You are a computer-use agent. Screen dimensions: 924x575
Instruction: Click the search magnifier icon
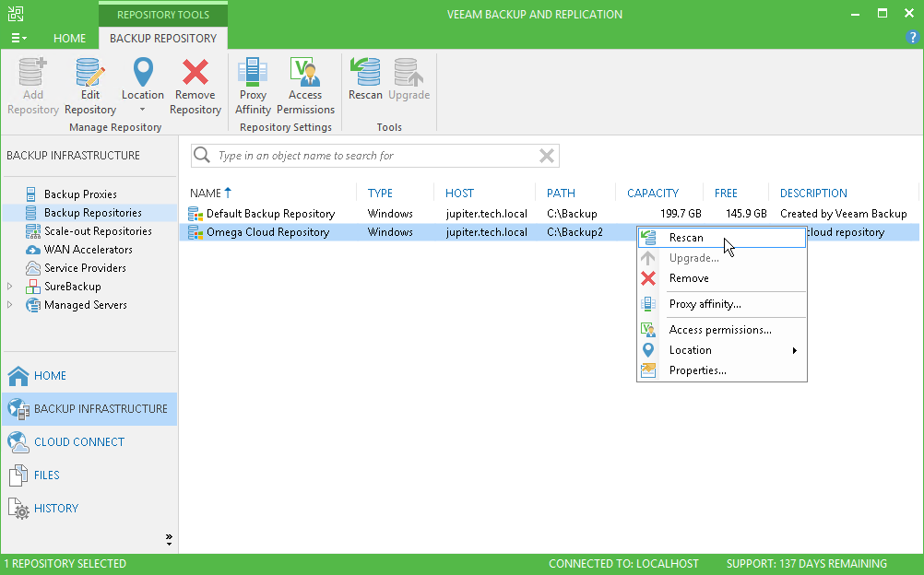202,155
